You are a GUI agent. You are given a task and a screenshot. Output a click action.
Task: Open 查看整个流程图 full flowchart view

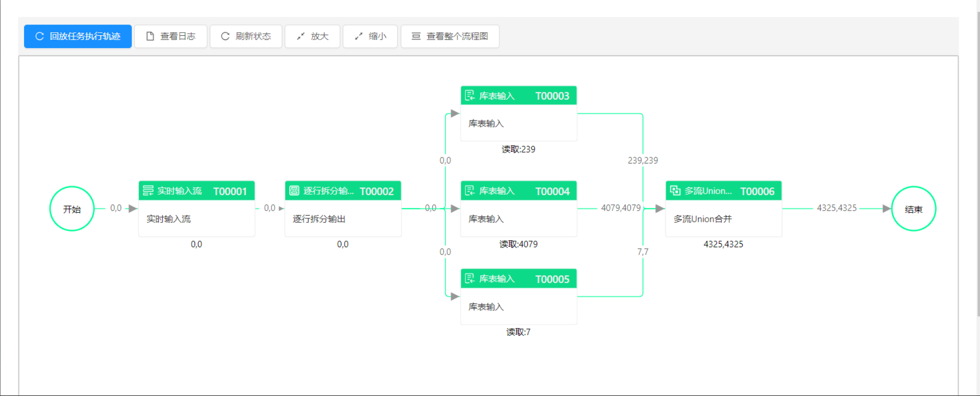450,36
